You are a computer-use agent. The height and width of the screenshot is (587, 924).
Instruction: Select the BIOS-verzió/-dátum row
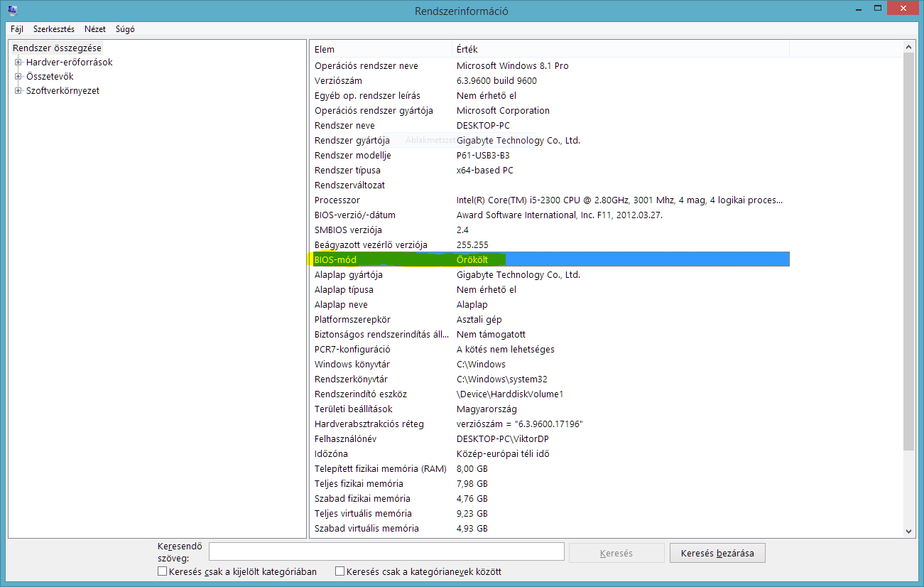pos(550,215)
